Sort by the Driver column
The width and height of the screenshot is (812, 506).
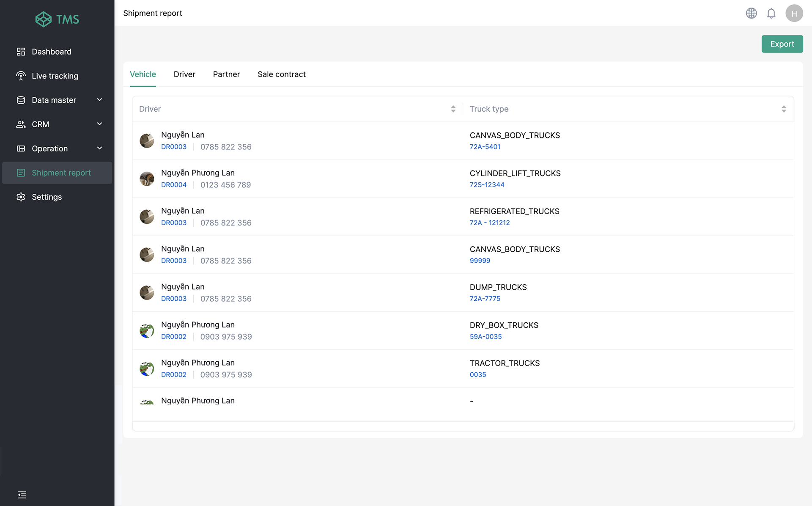point(453,109)
